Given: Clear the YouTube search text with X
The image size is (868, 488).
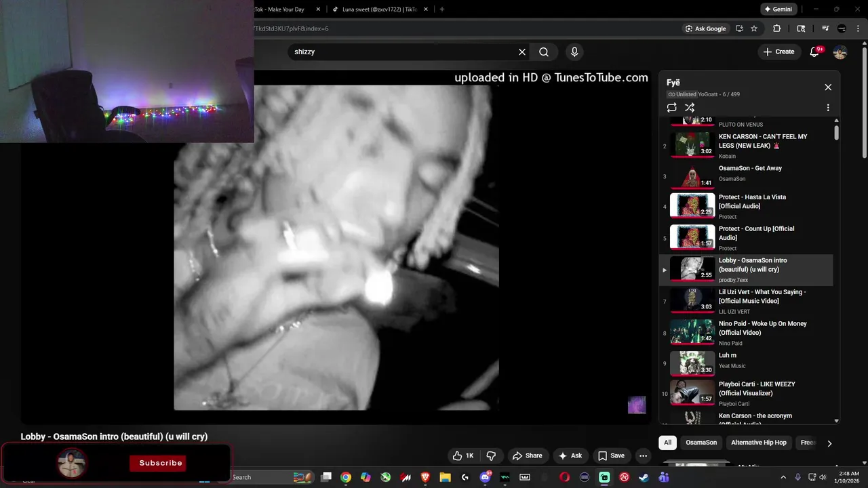Looking at the screenshot, I should [x=522, y=52].
